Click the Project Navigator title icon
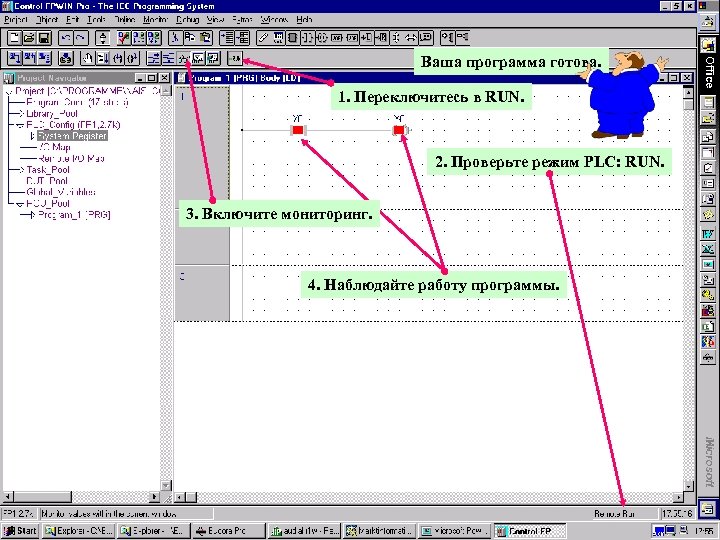This screenshot has height=540, width=720. click(9, 78)
